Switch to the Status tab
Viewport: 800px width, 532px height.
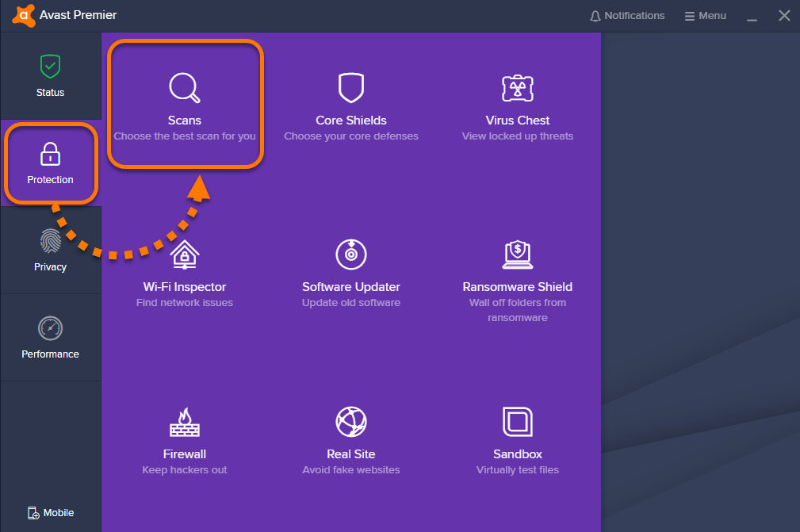tap(51, 76)
